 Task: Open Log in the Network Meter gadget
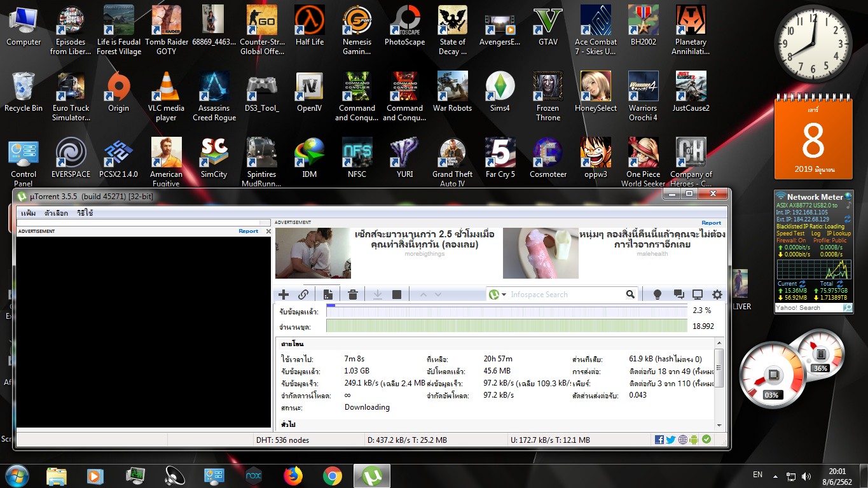pyautogui.click(x=816, y=234)
